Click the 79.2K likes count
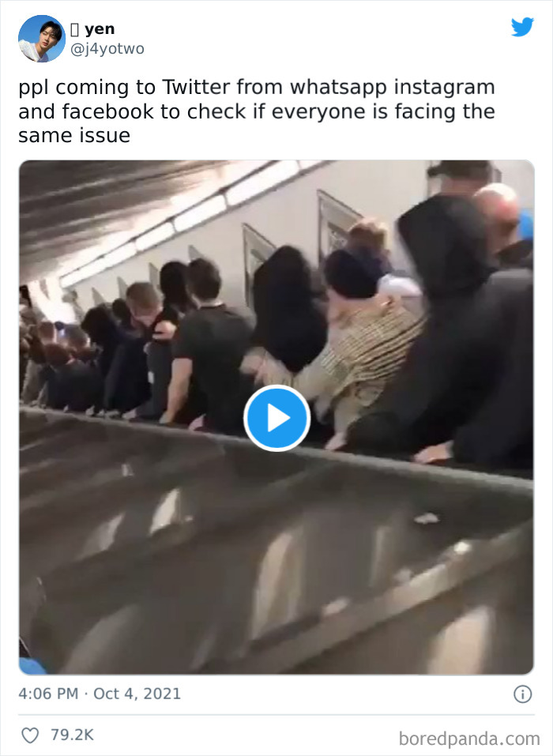The width and height of the screenshot is (553, 756). (73, 735)
